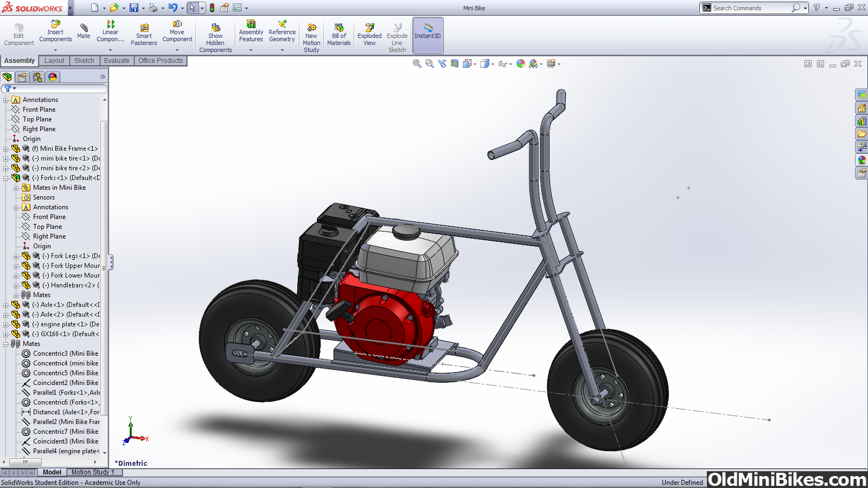Viewport: 868px width, 488px height.
Task: Switch to the Evaluate tab
Action: pos(117,61)
